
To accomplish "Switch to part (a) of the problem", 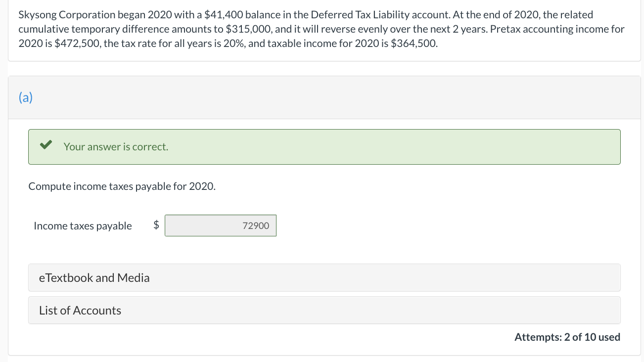I will point(25,97).
